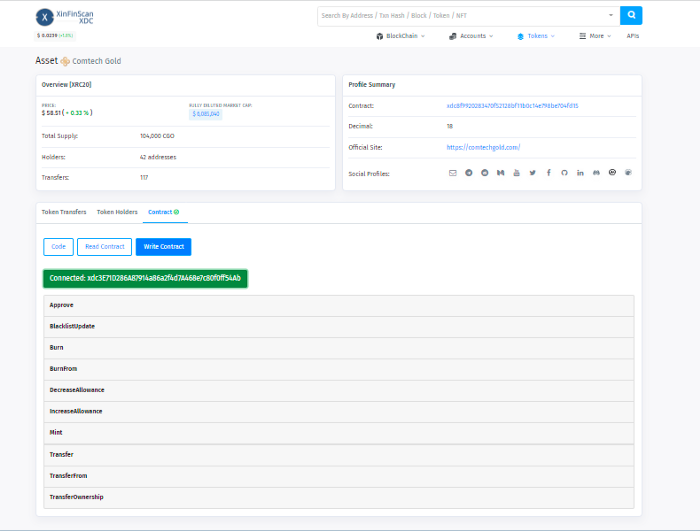
Task: Click the Read Contract button
Action: coord(104,246)
